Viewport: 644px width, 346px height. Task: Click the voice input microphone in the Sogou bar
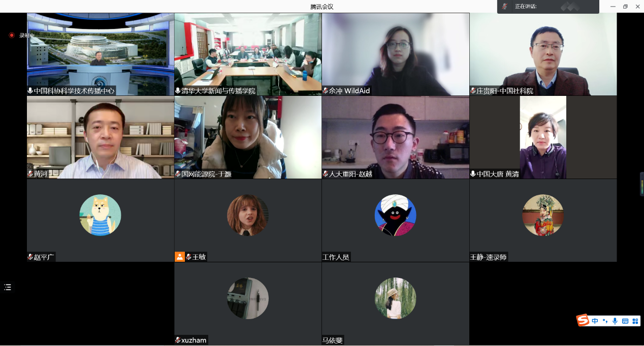(x=615, y=321)
